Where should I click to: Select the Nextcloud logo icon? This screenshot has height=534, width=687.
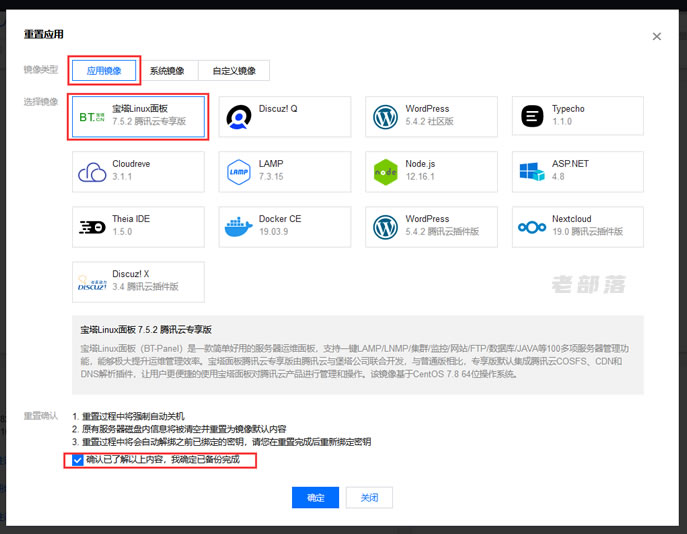pyautogui.click(x=532, y=227)
